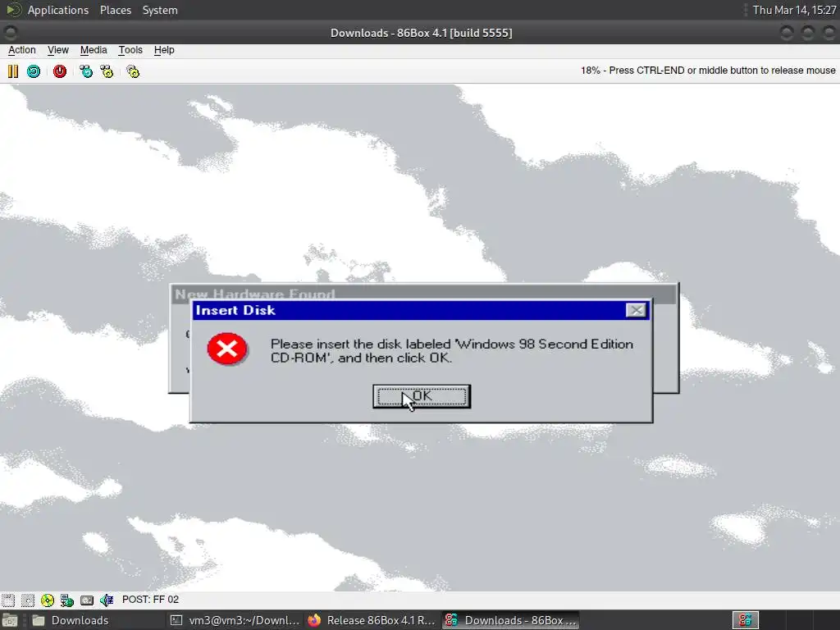Click the POST: FF 02 status text
840x630 pixels.
pos(151,600)
